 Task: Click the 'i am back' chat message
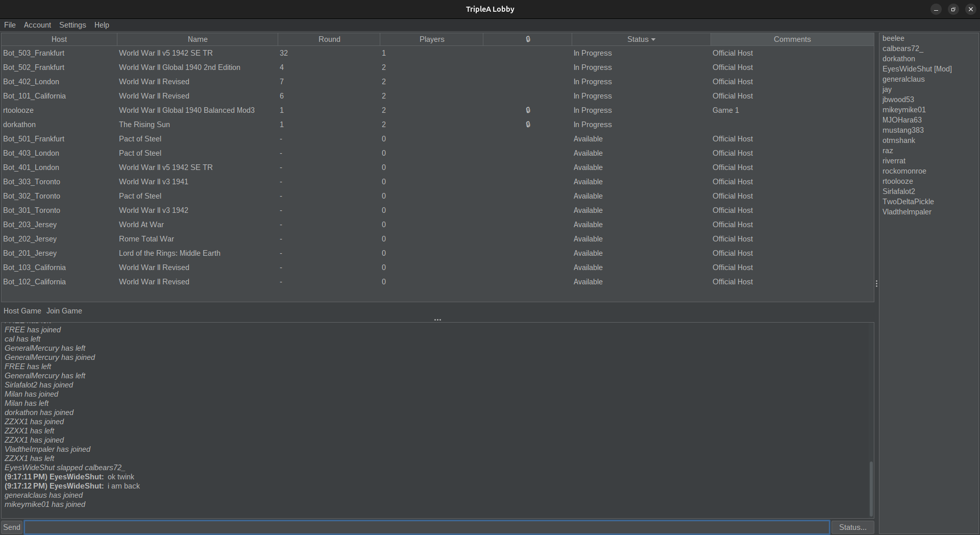click(124, 486)
